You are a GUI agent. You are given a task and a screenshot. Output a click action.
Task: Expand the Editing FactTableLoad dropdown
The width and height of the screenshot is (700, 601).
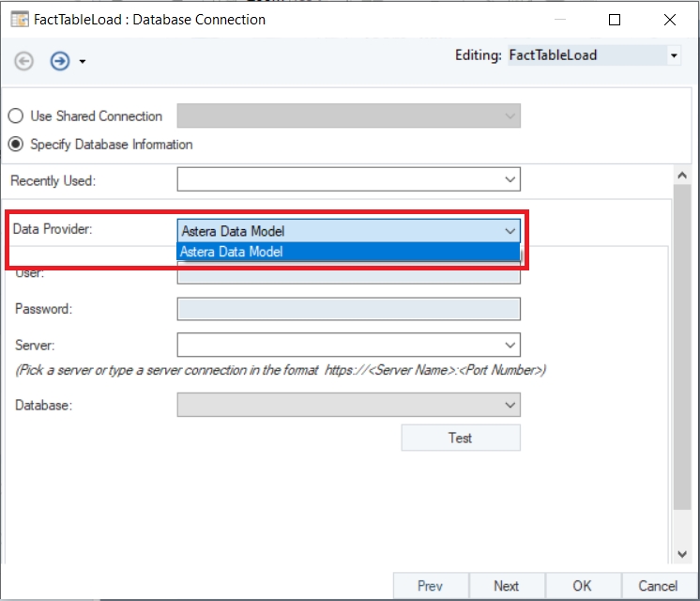pyautogui.click(x=674, y=56)
